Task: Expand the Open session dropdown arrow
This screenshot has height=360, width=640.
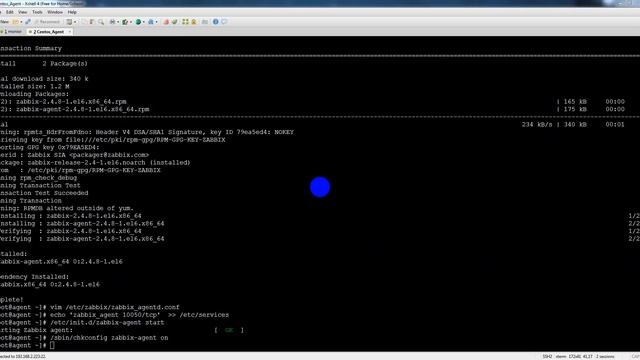Action: (21, 22)
